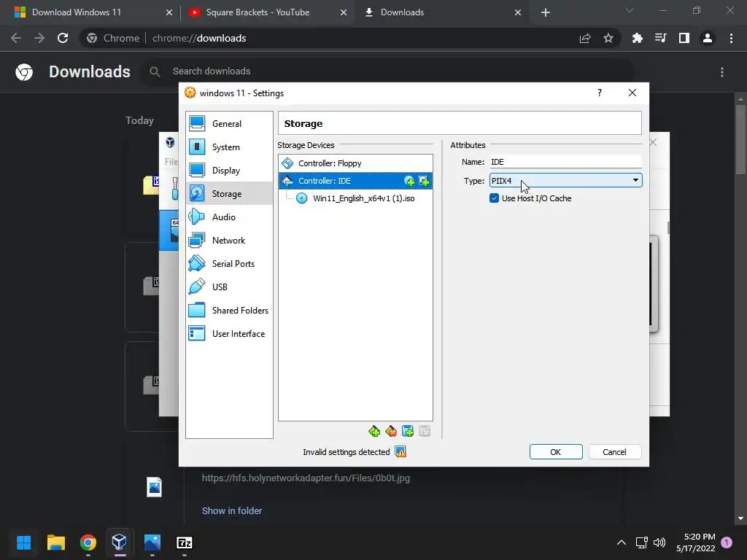Open Photos app from taskbar
747x560 pixels.
coord(152,542)
